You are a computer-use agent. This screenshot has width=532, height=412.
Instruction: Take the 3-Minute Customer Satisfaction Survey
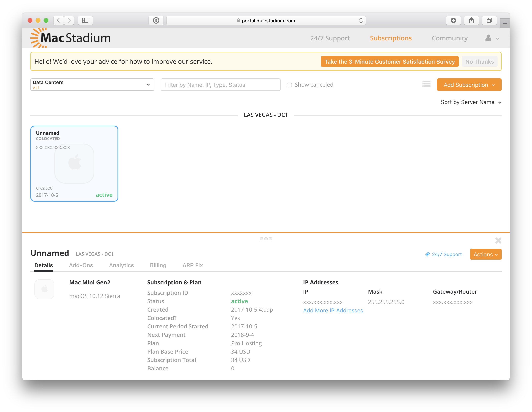pos(390,61)
